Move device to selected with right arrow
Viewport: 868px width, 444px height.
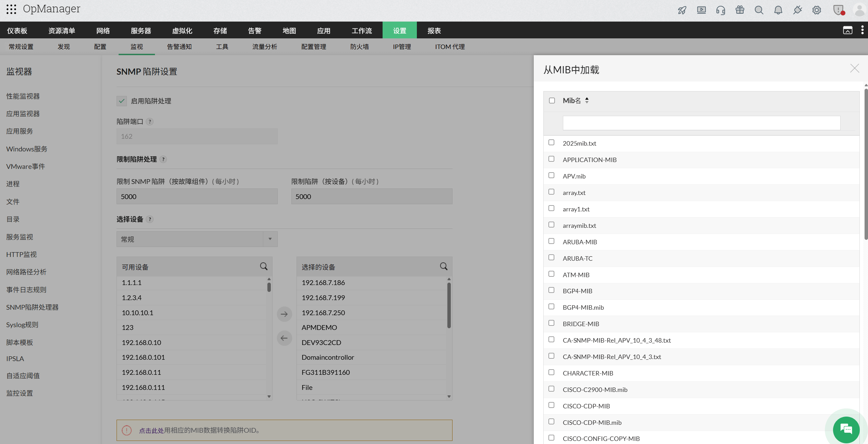pos(284,314)
